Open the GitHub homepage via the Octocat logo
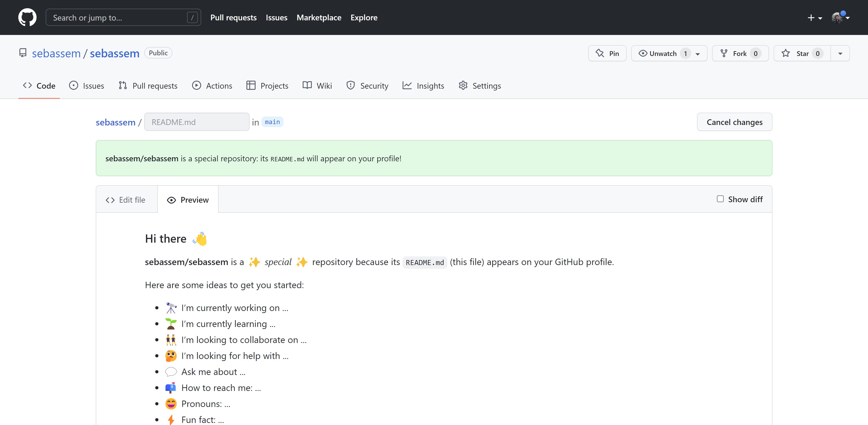The height and width of the screenshot is (425, 868). [27, 18]
